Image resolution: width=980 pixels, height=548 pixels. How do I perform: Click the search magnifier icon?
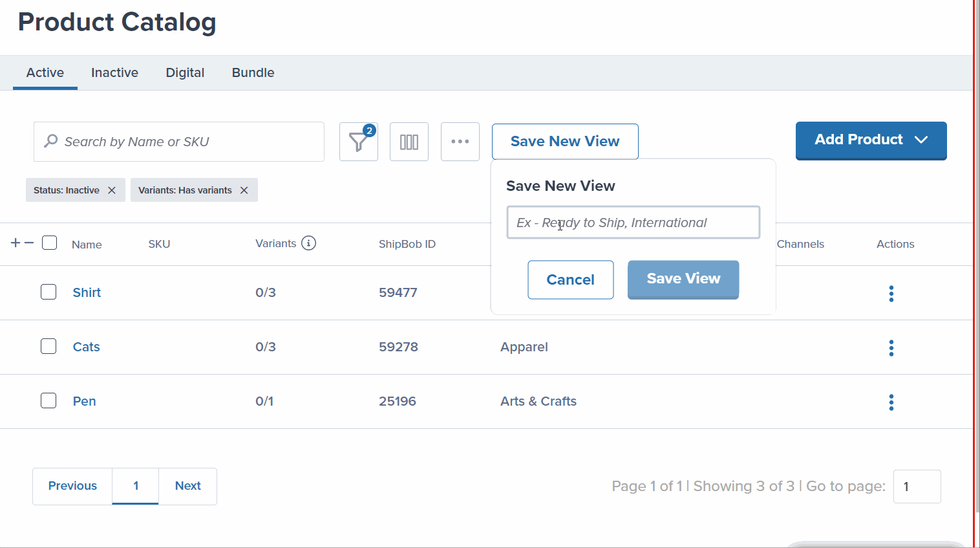point(50,141)
